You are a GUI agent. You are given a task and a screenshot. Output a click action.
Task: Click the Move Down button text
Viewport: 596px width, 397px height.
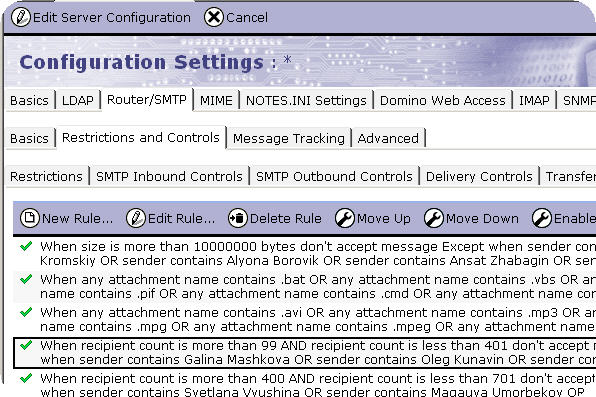[x=482, y=219]
